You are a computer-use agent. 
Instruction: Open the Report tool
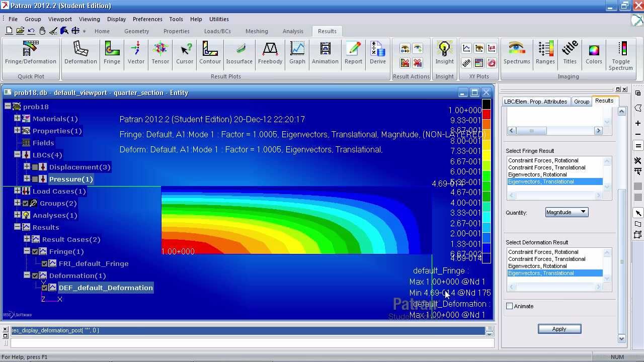(x=353, y=53)
